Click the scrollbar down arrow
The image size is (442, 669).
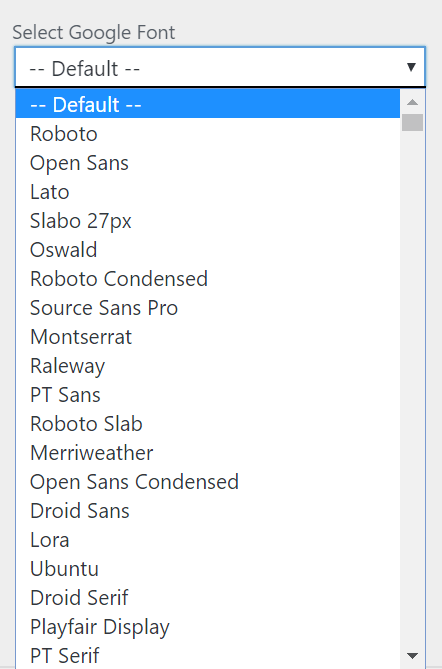[x=412, y=655]
